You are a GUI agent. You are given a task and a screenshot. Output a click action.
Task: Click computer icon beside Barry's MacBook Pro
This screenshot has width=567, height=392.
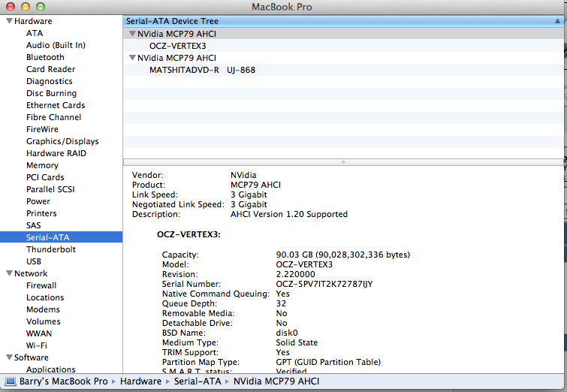tap(11, 381)
